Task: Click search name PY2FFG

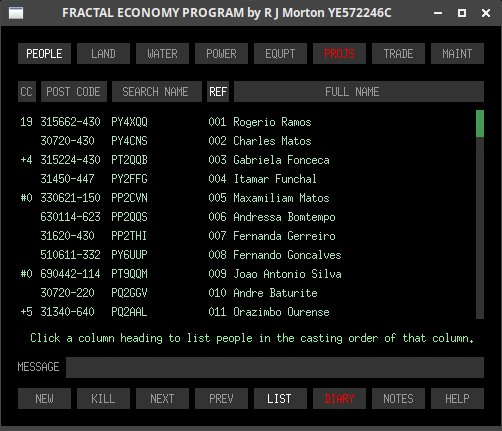Action: [x=129, y=179]
